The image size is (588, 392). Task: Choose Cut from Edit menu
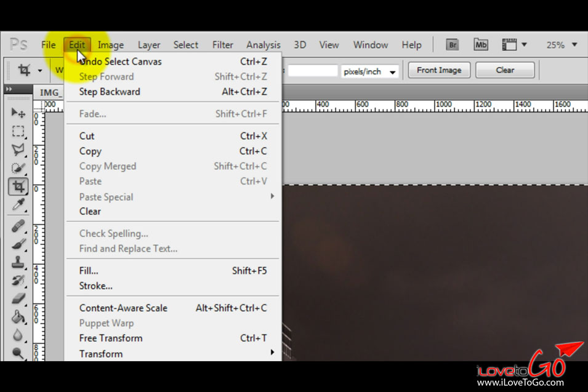173,136
